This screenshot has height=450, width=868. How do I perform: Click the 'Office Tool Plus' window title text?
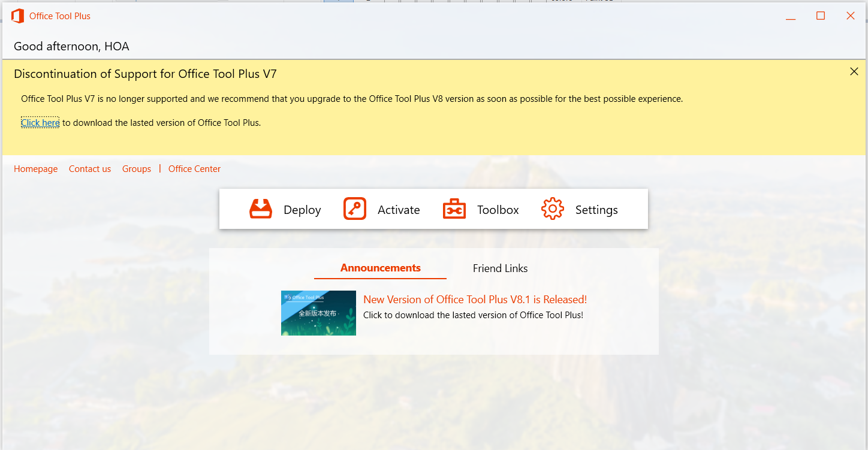60,16
